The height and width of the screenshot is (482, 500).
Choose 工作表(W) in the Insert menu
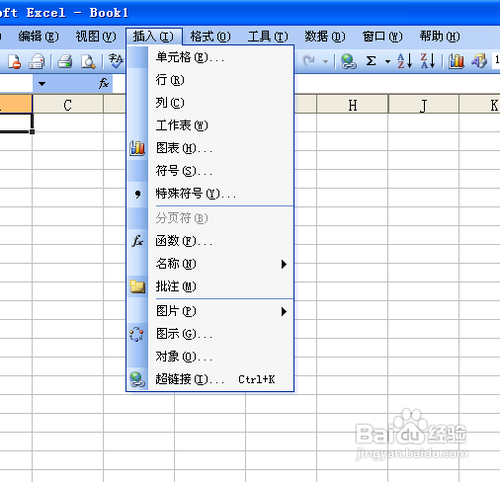[x=221, y=126]
